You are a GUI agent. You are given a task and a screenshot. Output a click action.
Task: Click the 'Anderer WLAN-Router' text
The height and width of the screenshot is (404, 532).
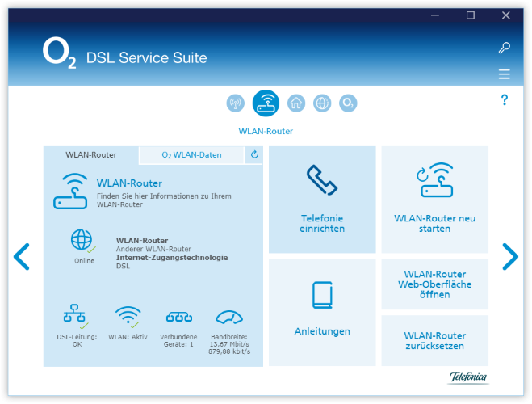(x=153, y=249)
